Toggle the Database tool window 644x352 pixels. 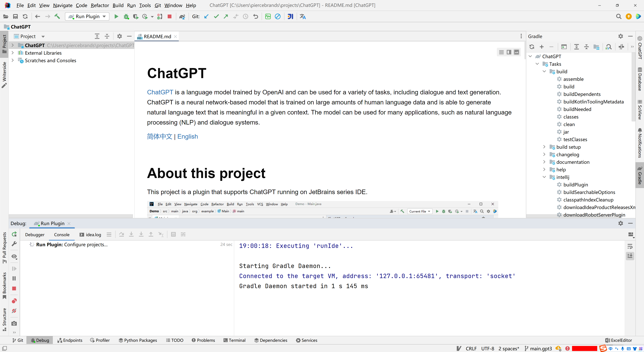(x=640, y=79)
